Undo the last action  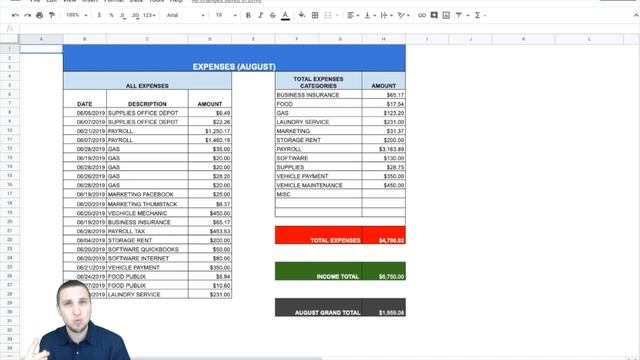click(x=15, y=15)
